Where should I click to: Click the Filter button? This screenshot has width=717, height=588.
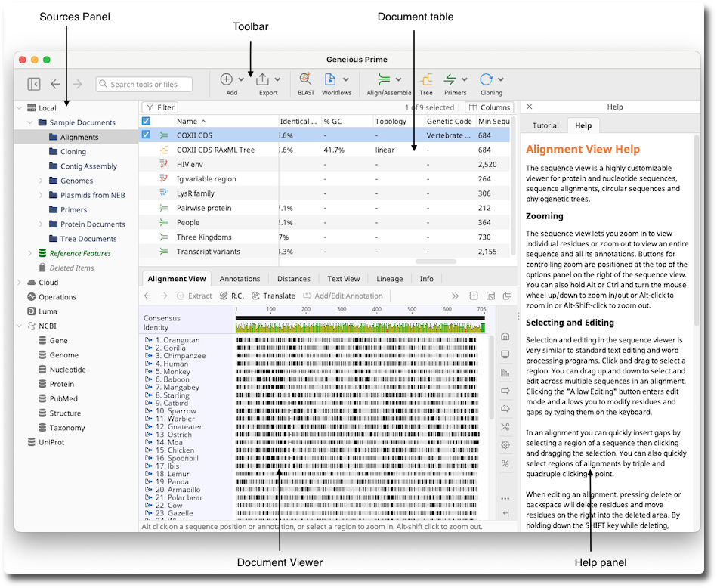(x=160, y=107)
